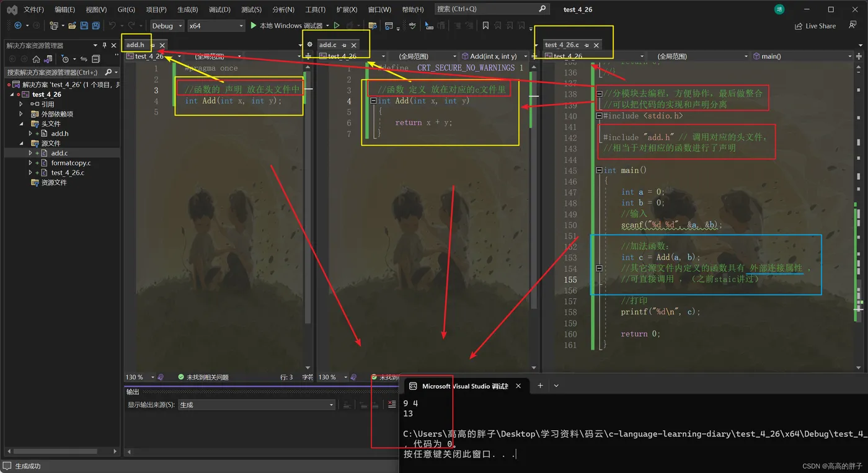Open the 调试(D) menu
This screenshot has height=473, width=868.
click(219, 9)
